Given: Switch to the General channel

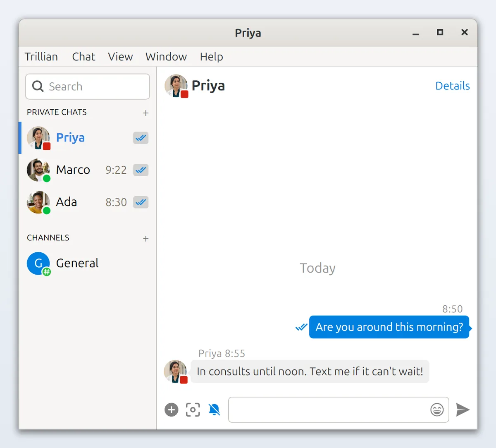Looking at the screenshot, I should [88, 264].
